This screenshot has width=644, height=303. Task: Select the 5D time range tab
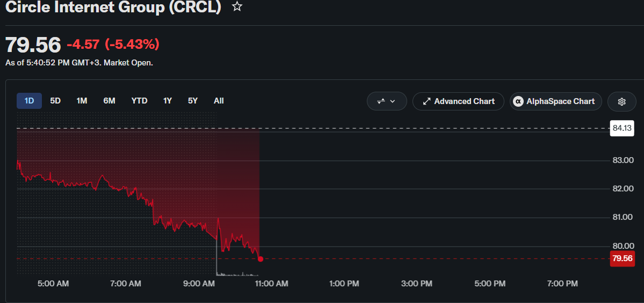point(55,101)
